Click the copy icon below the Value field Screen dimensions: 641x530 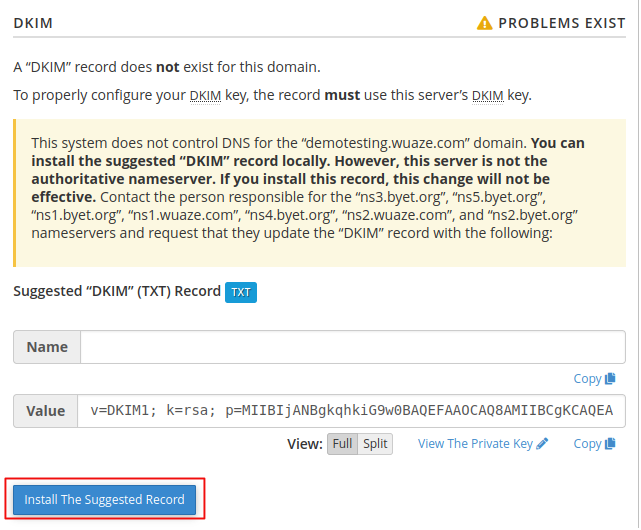610,443
